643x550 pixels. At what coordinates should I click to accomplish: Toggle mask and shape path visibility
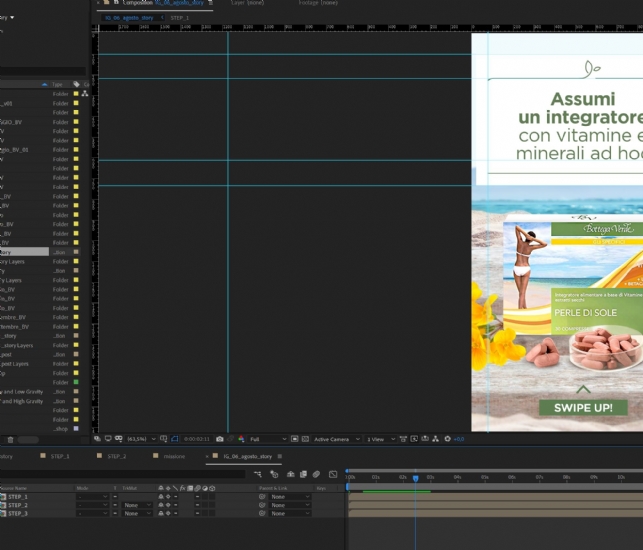pos(174,439)
